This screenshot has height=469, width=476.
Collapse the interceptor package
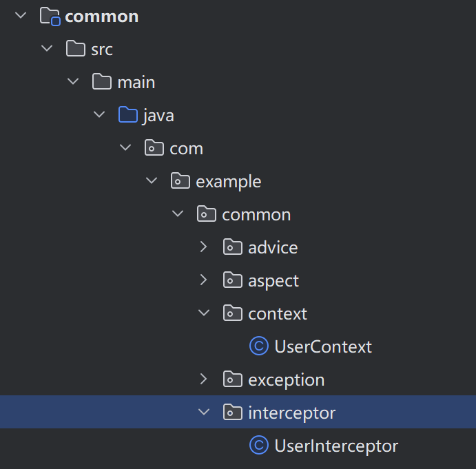coord(204,412)
